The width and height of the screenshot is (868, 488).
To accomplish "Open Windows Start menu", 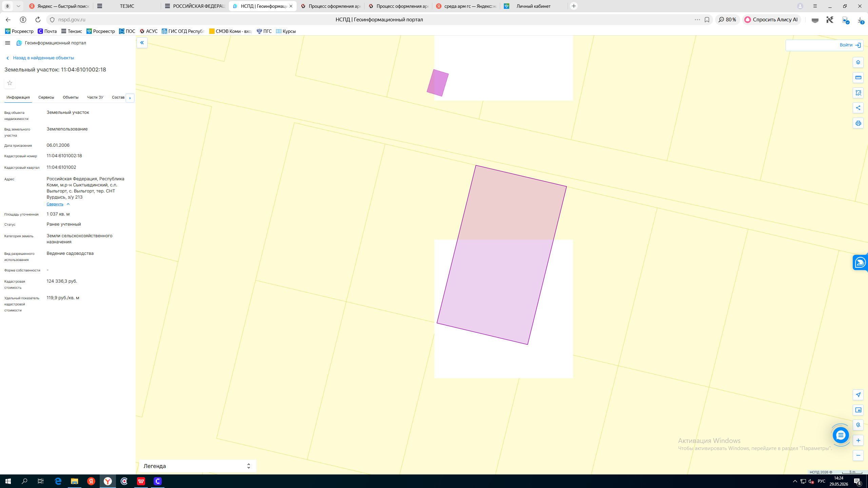I will click(x=8, y=481).
